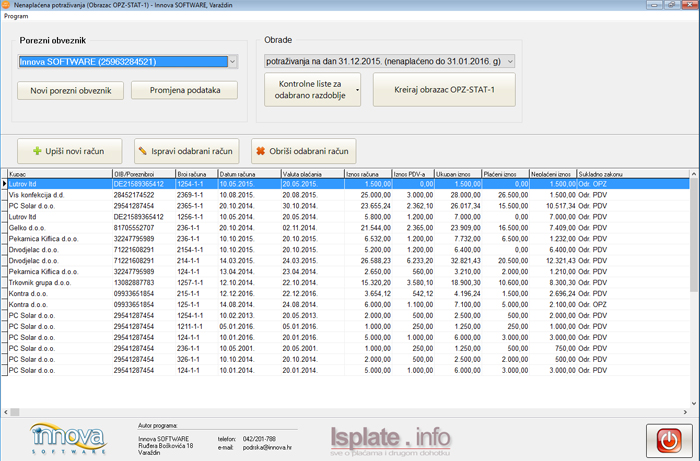Image resolution: width=700 pixels, height=461 pixels.
Task: Select the Vis konfekcija d.d. row
Action: [x=348, y=195]
